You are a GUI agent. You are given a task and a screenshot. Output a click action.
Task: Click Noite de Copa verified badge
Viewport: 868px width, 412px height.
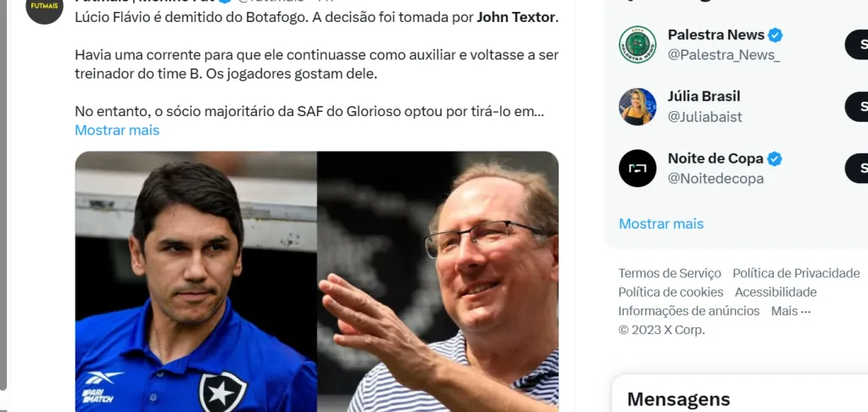[775, 159]
